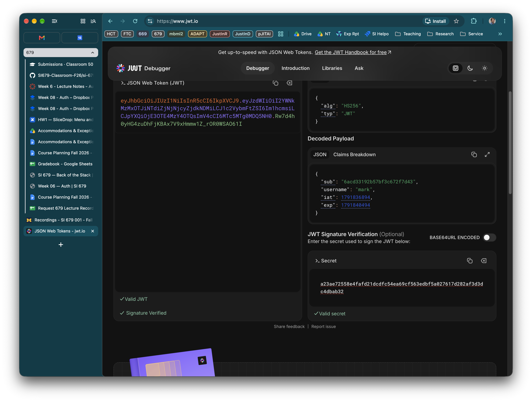Expand the decoded payload panel
Screen dimensions: 532x402
pos(487,154)
